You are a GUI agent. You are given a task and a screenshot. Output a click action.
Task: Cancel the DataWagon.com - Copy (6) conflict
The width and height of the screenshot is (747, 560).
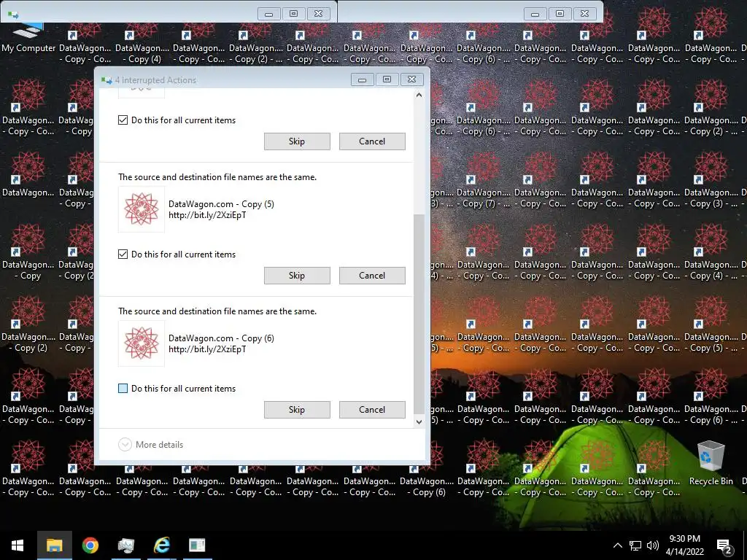point(372,410)
